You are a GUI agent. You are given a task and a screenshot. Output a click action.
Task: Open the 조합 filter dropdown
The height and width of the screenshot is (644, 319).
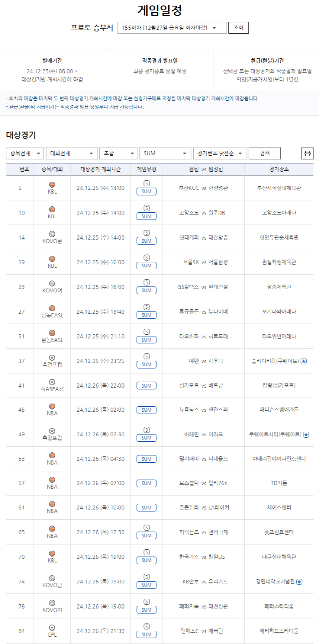pos(118,153)
